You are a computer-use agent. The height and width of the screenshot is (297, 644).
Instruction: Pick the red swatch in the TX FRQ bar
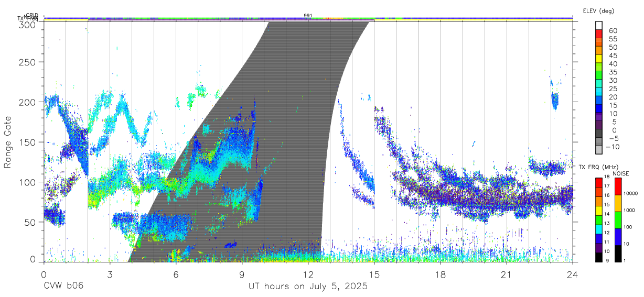599,182
